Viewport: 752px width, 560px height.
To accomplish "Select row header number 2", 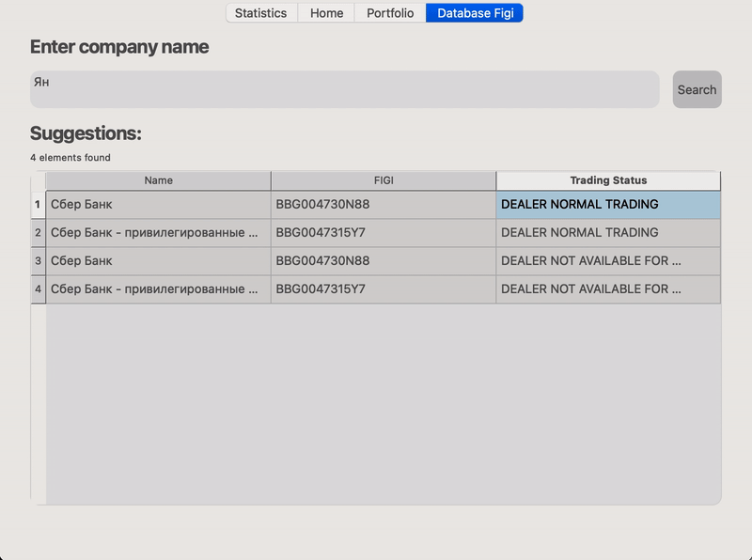I will [x=38, y=233].
